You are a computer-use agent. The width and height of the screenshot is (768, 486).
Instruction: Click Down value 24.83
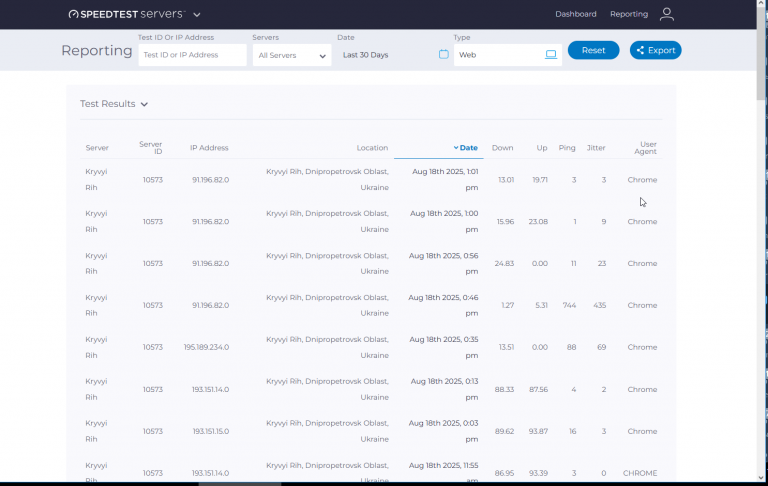pos(504,263)
